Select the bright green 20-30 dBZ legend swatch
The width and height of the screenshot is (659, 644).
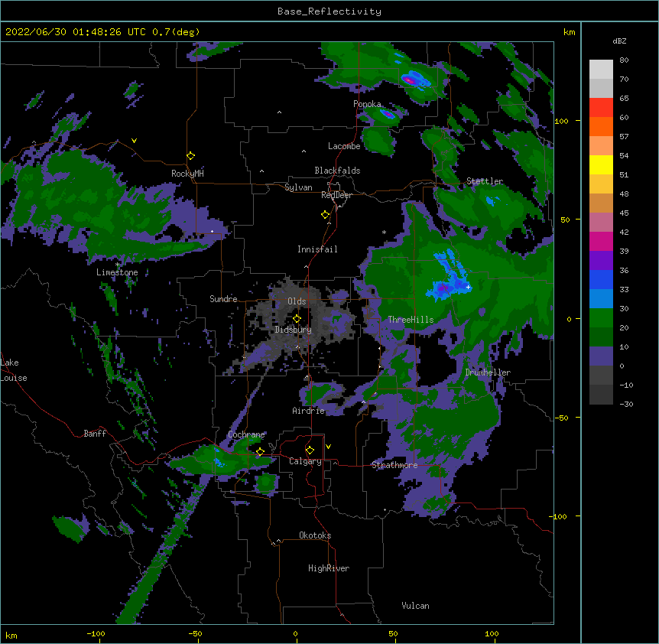601,318
